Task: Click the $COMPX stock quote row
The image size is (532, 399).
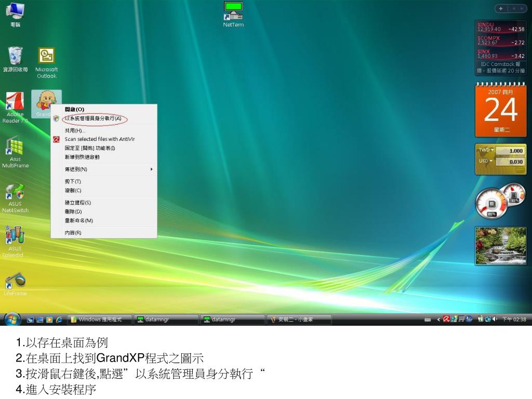Action: click(501, 41)
